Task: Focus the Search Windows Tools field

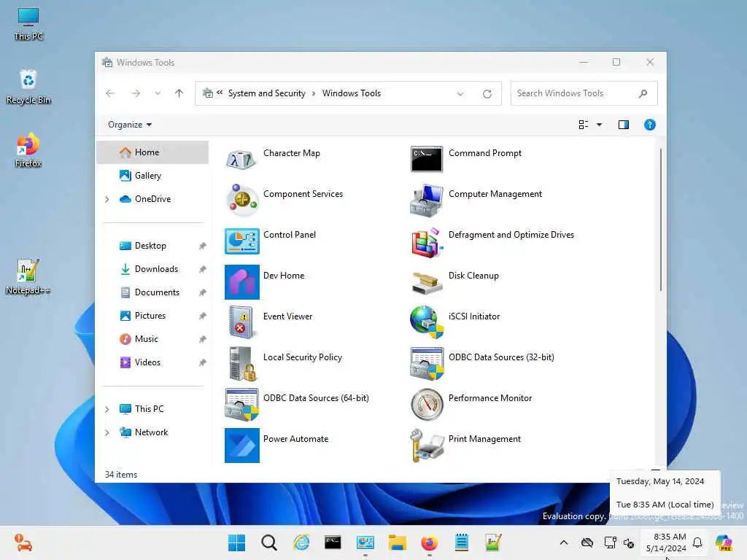Action: point(584,93)
